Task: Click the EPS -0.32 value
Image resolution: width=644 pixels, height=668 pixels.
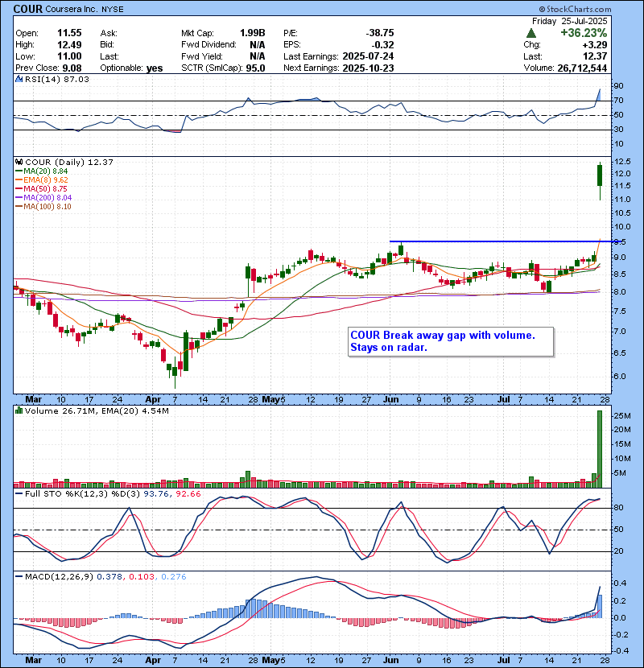Action: 382,45
